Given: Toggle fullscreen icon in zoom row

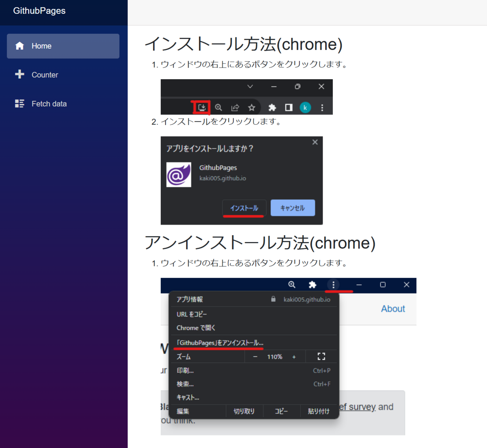Looking at the screenshot, I should (x=321, y=356).
